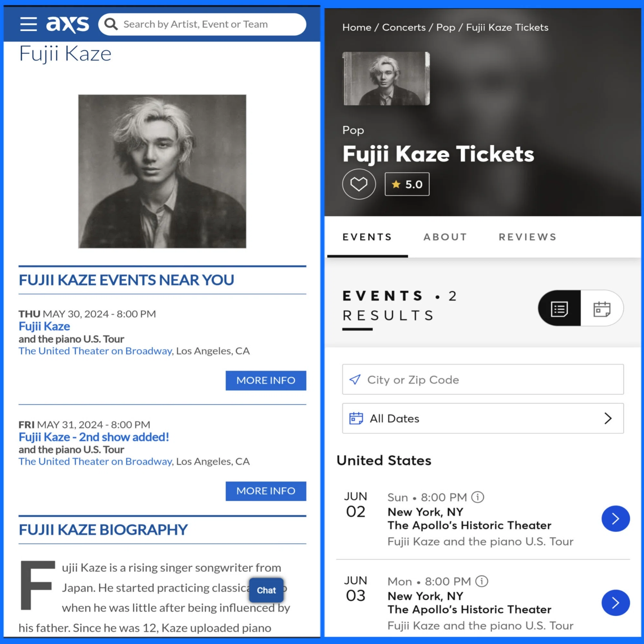Favorite Fujii Kaze with heart icon
Image resolution: width=644 pixels, height=644 pixels.
coord(359,184)
